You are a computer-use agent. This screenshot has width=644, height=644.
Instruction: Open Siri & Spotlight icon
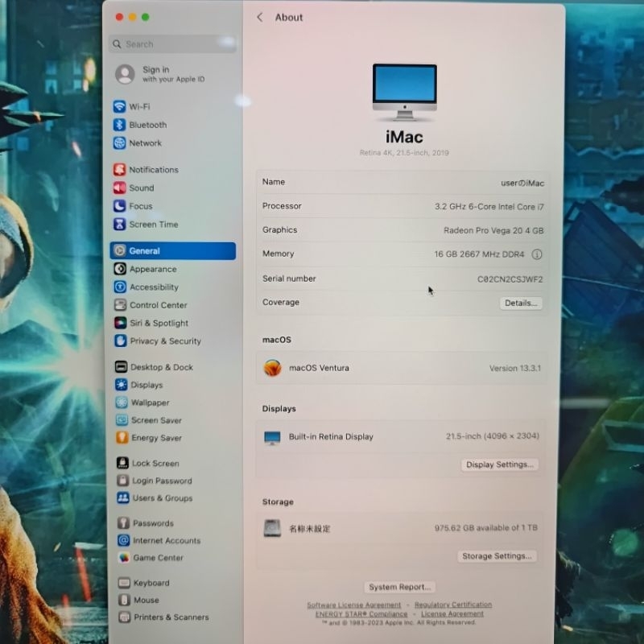point(121,323)
